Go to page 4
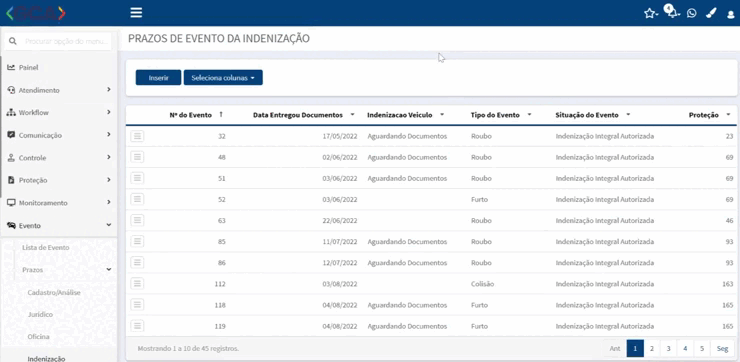Viewport: 740px width, 362px height. point(685,348)
